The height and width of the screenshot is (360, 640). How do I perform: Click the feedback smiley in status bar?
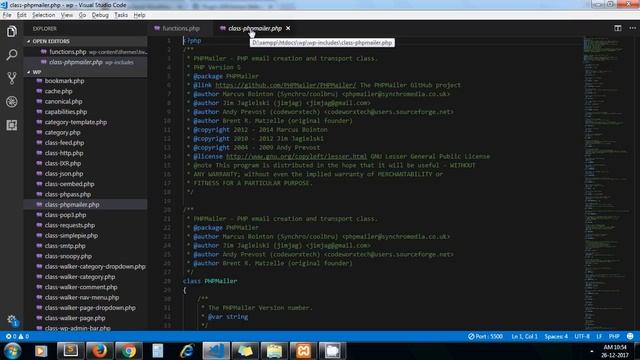[630, 336]
